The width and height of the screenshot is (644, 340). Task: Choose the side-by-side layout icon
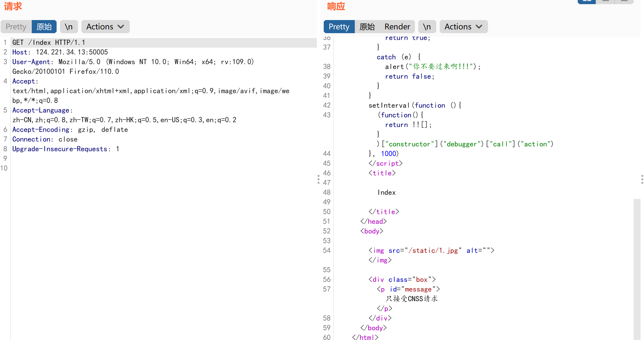click(x=587, y=1)
